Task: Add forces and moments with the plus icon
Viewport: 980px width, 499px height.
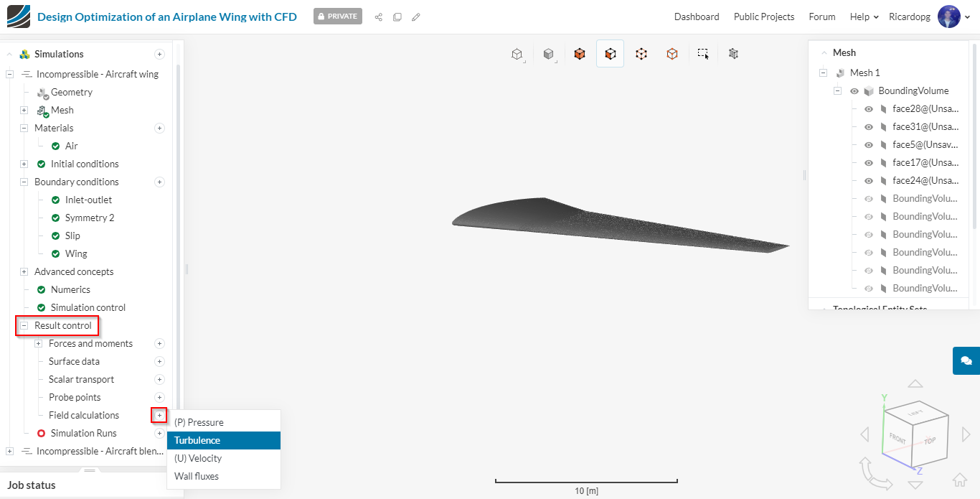Action: [x=159, y=343]
